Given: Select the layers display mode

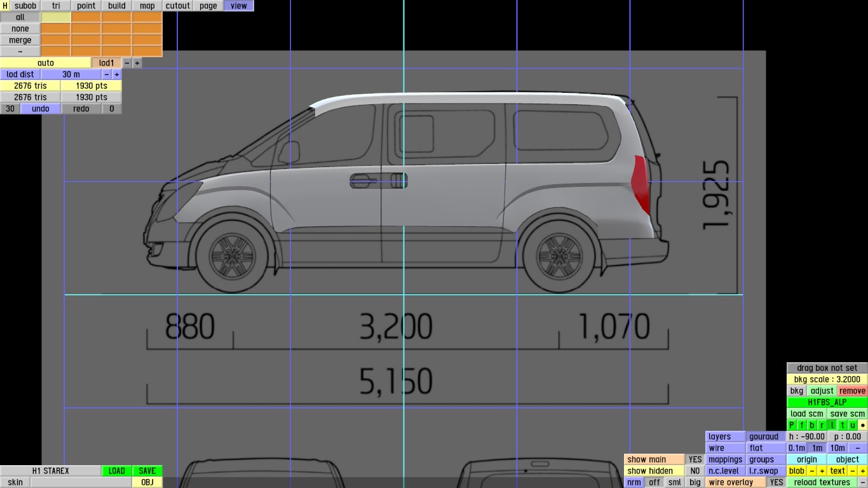Looking at the screenshot, I should coord(726,437).
